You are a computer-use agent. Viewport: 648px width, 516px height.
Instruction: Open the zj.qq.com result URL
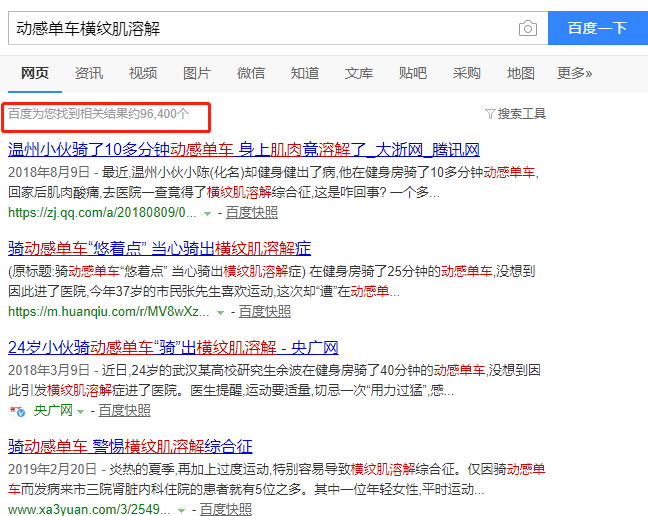pyautogui.click(x=102, y=212)
